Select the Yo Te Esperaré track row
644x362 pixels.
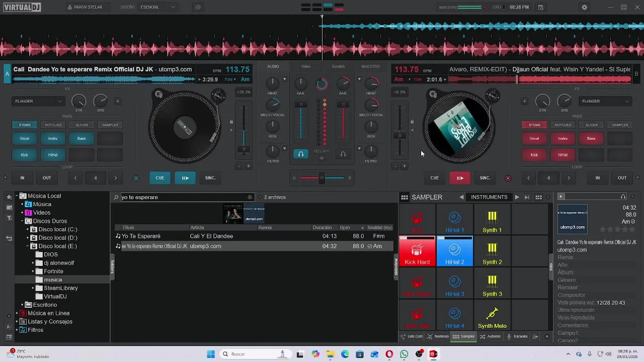254,236
